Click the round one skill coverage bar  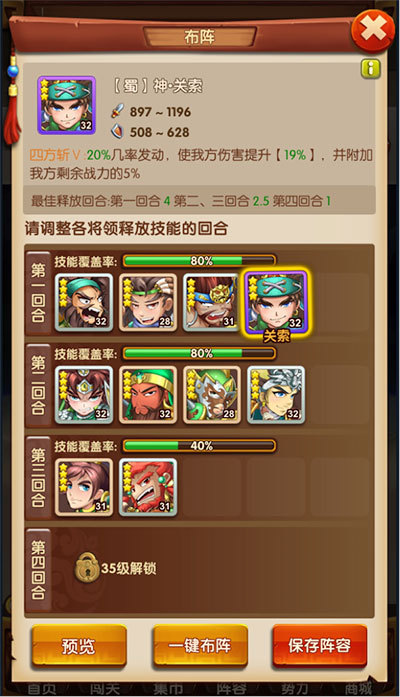tap(199, 261)
